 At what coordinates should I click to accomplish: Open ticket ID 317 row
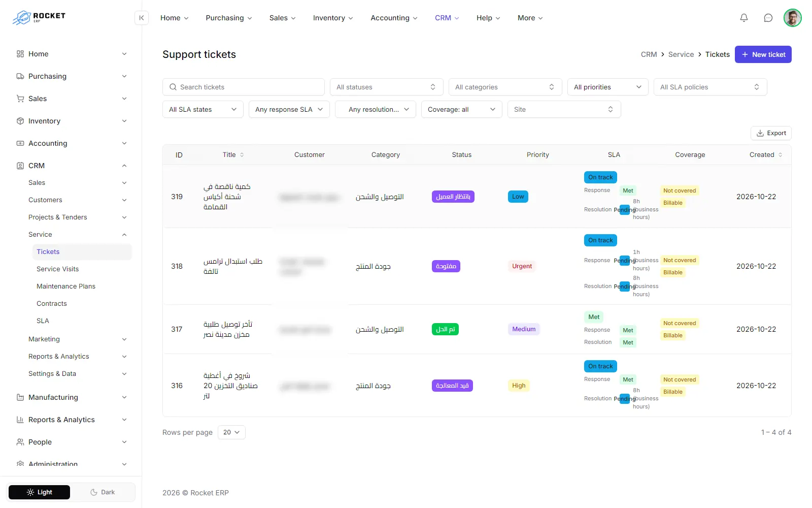click(477, 329)
